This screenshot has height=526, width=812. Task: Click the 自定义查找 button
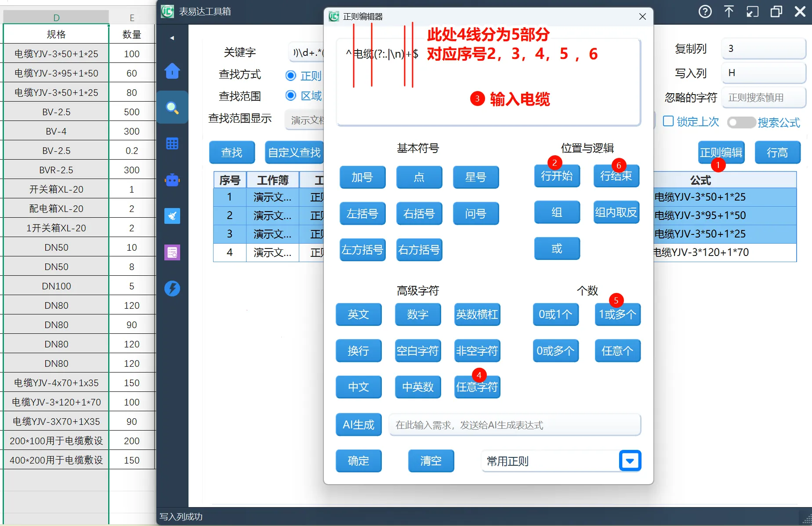(294, 153)
